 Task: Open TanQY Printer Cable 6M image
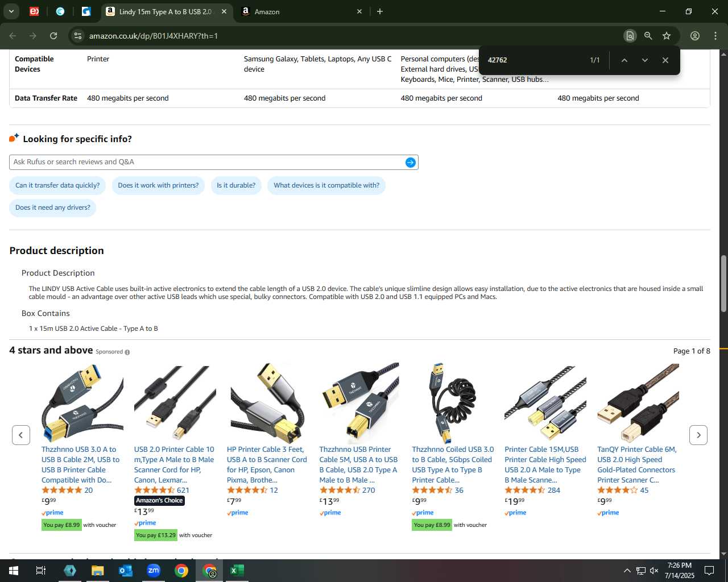(x=638, y=404)
